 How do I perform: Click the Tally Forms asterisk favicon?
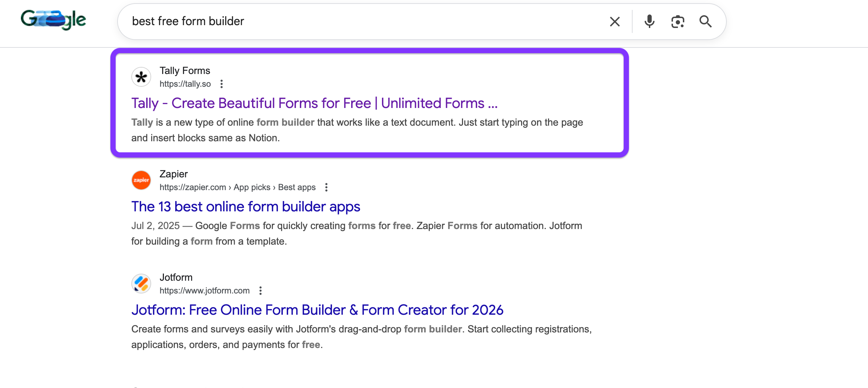tap(141, 77)
